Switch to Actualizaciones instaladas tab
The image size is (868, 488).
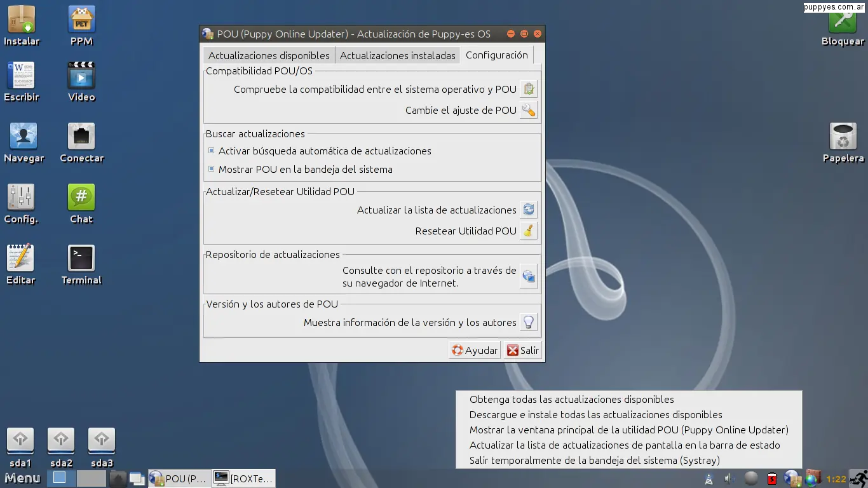coord(398,55)
